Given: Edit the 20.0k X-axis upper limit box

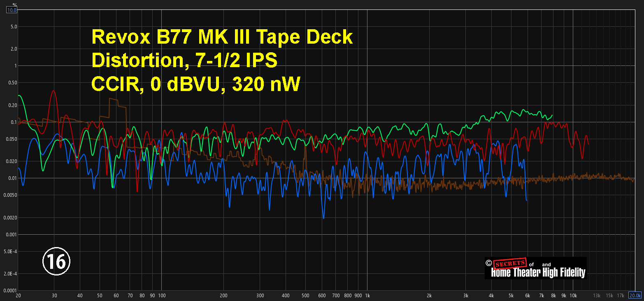Looking at the screenshot, I should [635, 295].
